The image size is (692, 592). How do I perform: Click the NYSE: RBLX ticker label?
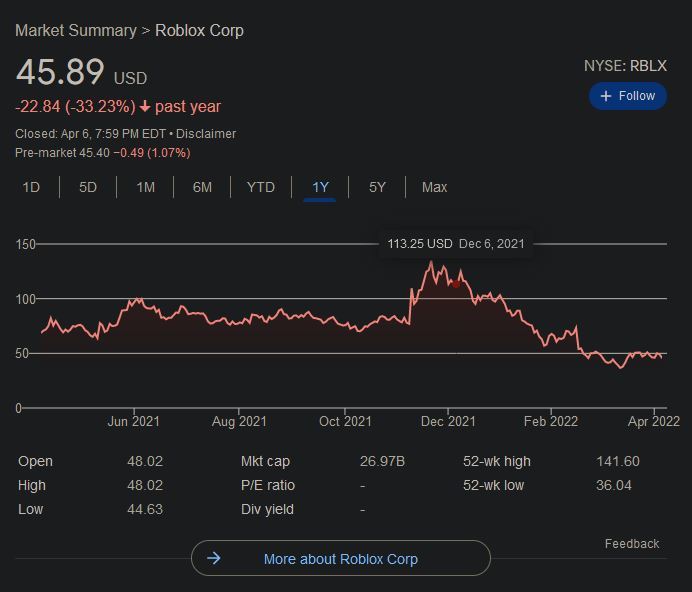pos(625,66)
